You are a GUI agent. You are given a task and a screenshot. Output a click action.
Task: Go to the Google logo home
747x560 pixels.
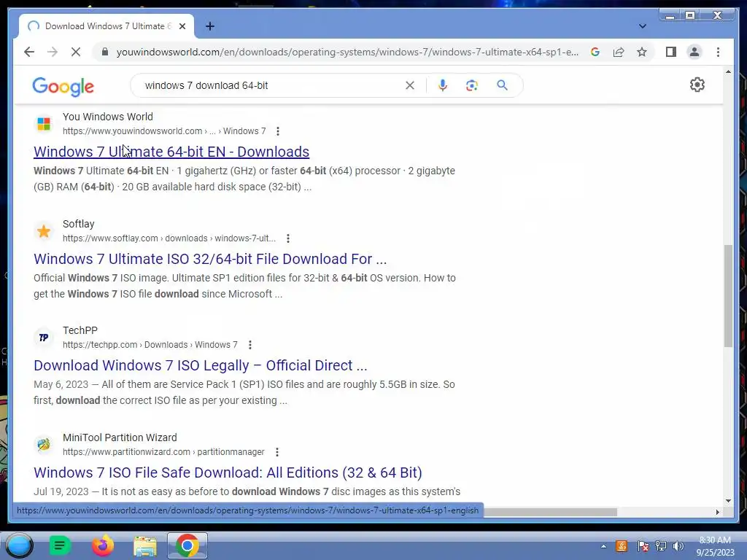63,86
